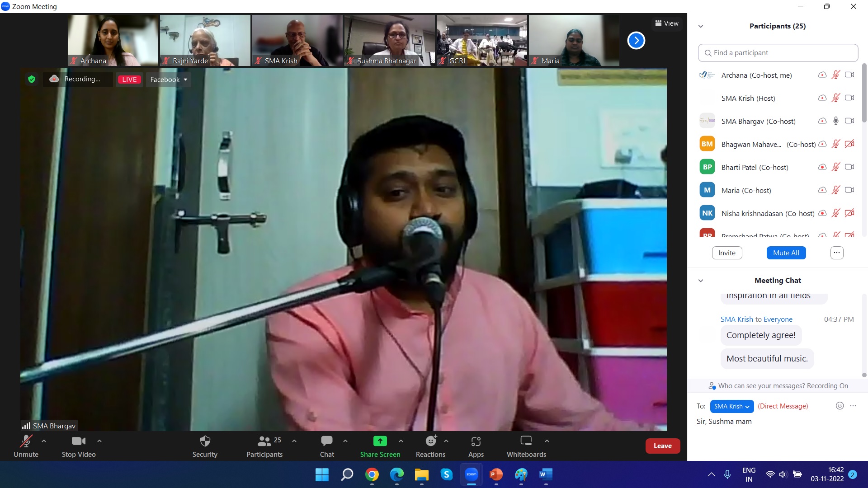Open the SMA Krish recipient dropdown
Image resolution: width=868 pixels, height=488 pixels.
point(731,406)
